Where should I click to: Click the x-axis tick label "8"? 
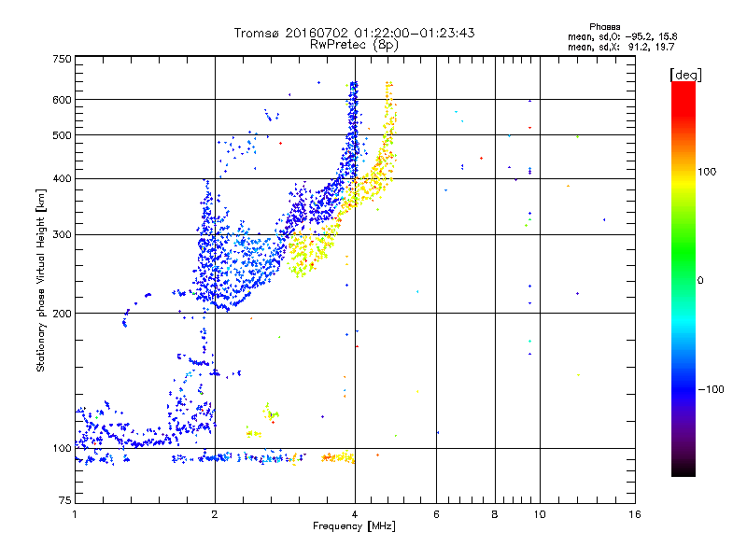[495, 514]
